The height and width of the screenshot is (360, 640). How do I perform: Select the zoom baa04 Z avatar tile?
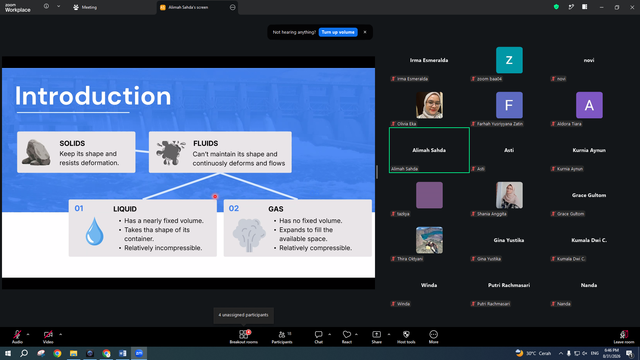[x=509, y=60]
